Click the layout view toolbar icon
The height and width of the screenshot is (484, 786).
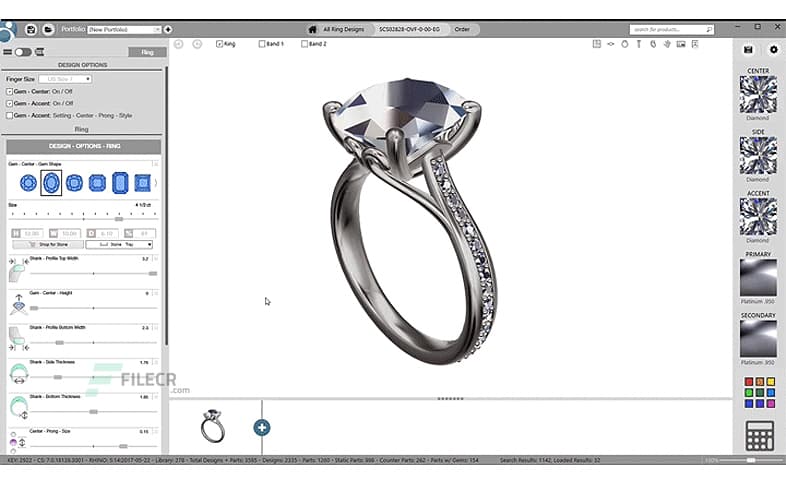(597, 44)
